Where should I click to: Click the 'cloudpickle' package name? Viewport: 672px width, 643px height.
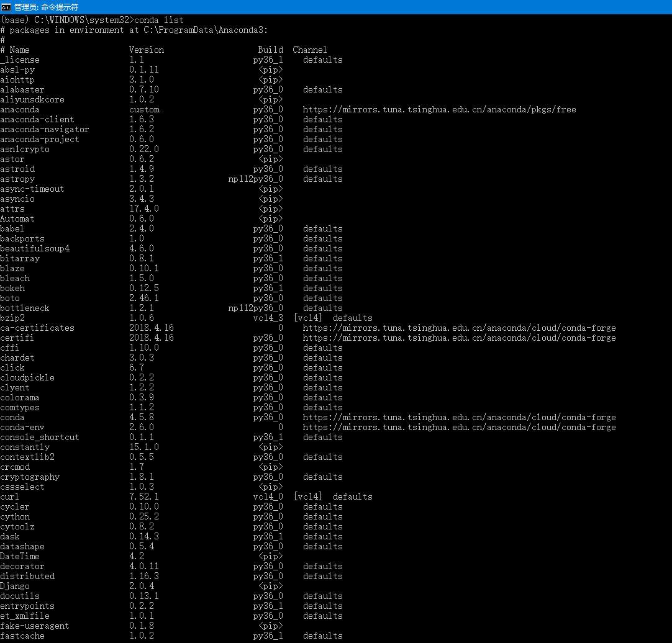click(27, 378)
